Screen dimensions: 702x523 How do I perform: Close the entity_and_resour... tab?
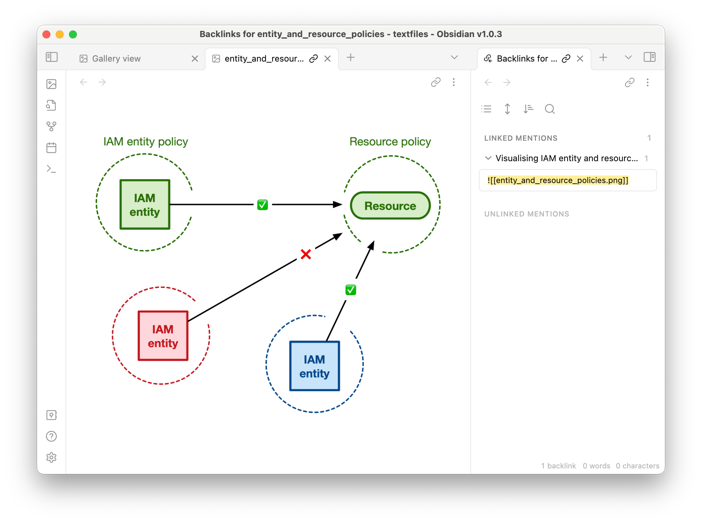[327, 59]
